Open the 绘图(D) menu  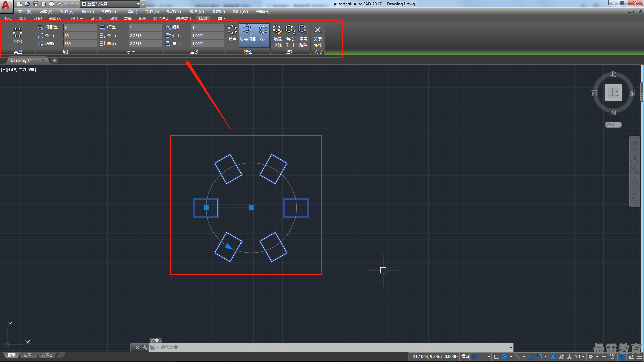coord(152,12)
